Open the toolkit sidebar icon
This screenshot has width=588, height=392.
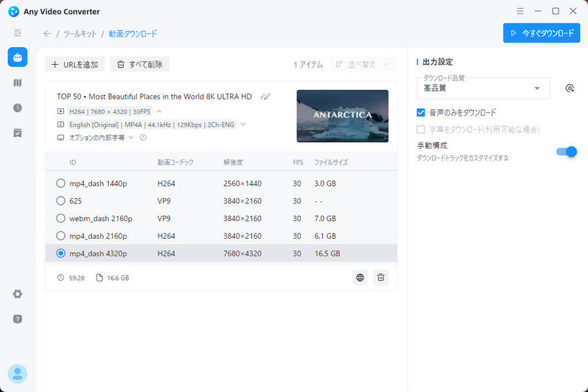[17, 57]
